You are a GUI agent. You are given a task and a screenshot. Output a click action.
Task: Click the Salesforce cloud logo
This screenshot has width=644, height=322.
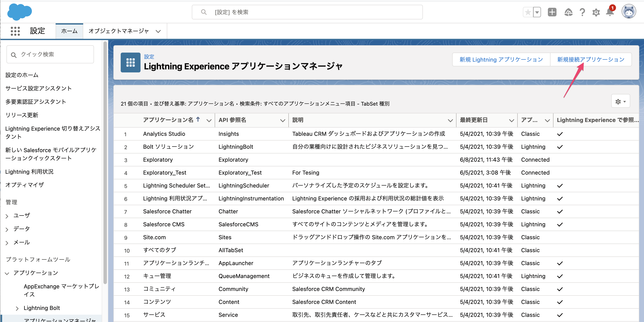click(19, 12)
